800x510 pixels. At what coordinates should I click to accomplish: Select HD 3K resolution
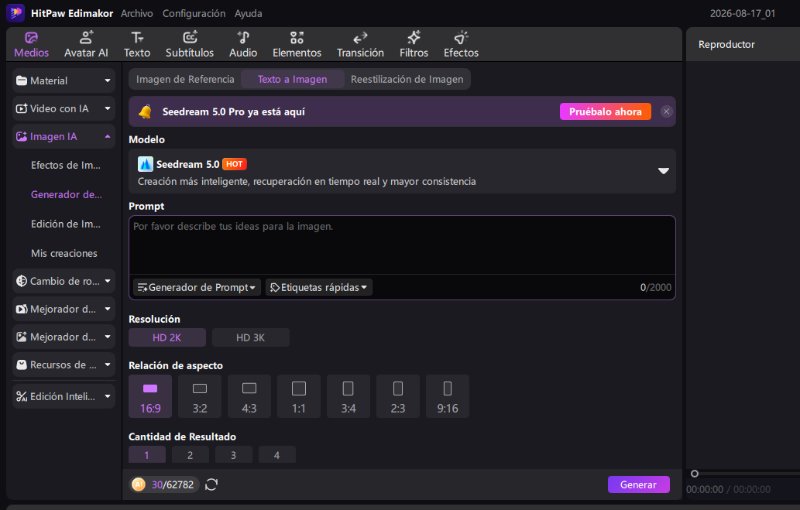pyautogui.click(x=251, y=338)
